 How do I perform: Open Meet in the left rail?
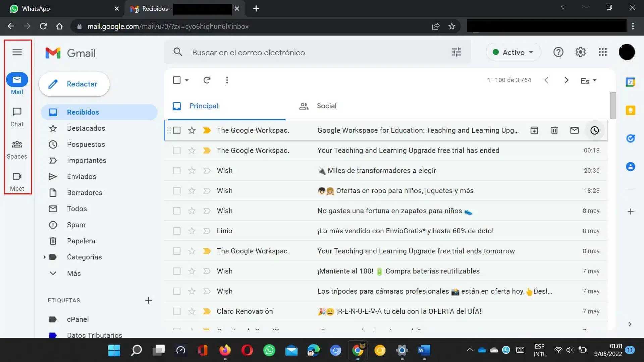coord(17,182)
